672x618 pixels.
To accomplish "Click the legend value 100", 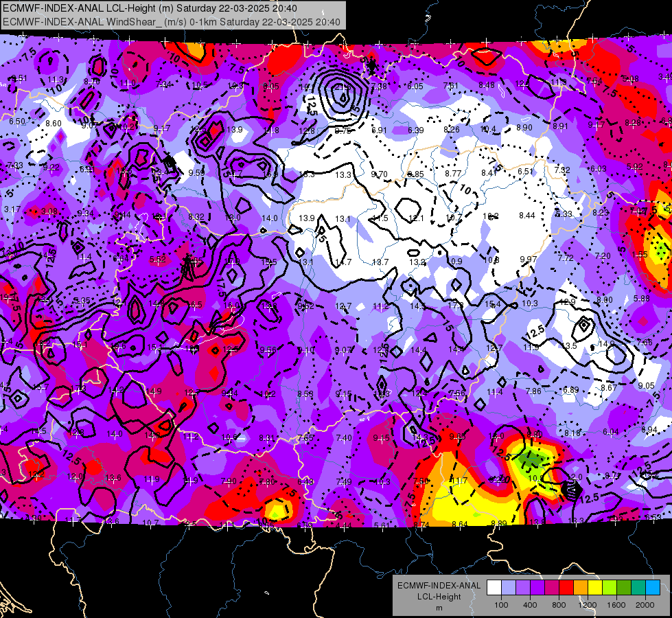I will 501,605.
